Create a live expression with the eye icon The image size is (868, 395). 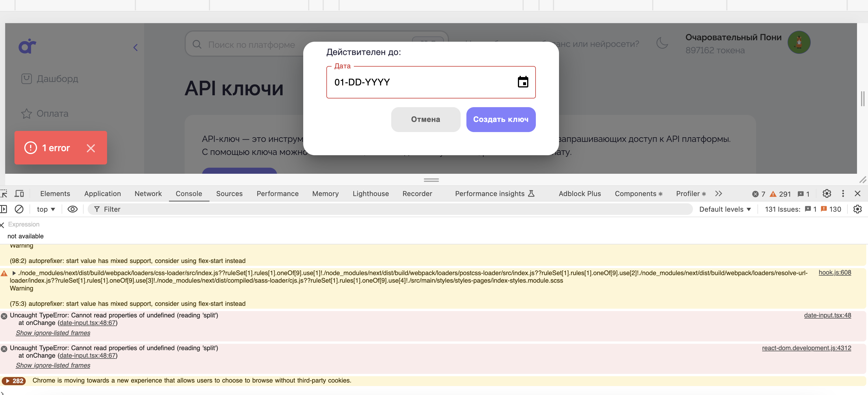pyautogui.click(x=72, y=209)
